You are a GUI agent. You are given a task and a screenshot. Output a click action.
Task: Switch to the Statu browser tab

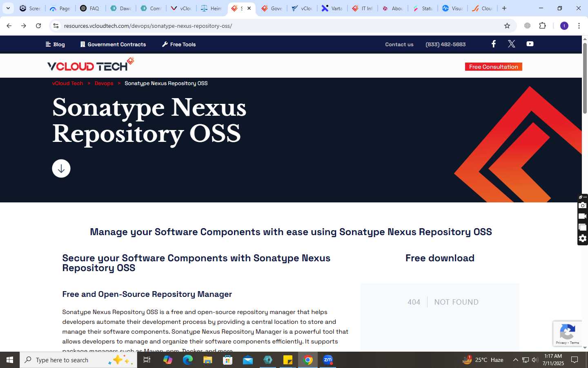coord(423,8)
